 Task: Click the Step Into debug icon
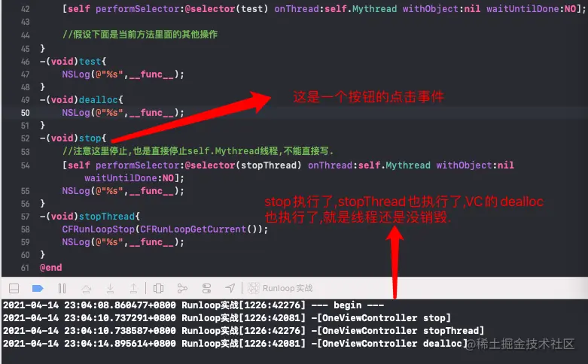110,288
